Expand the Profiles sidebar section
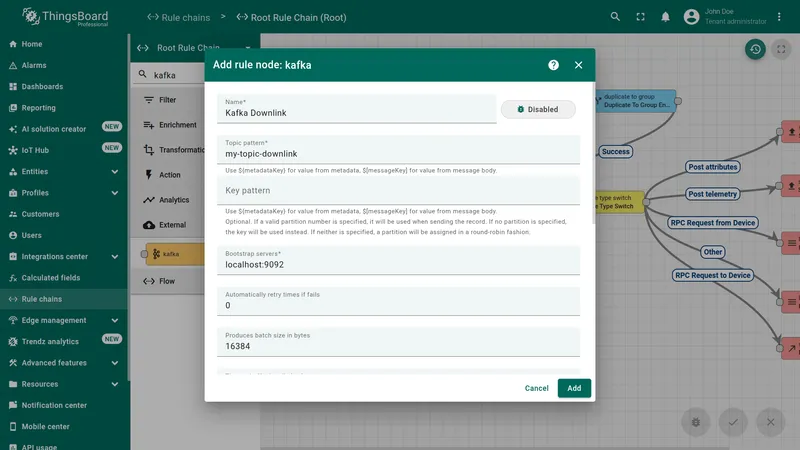The image size is (800, 450). (64, 193)
